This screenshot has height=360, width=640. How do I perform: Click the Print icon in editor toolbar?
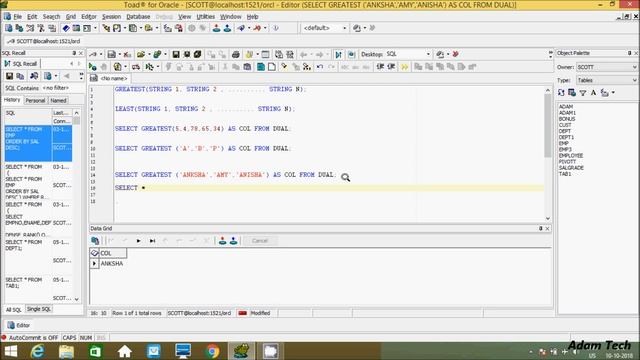pos(236,54)
